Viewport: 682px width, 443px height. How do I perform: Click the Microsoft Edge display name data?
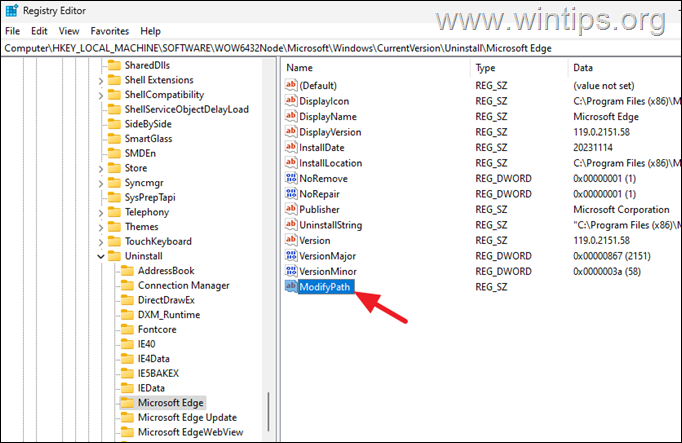[606, 117]
